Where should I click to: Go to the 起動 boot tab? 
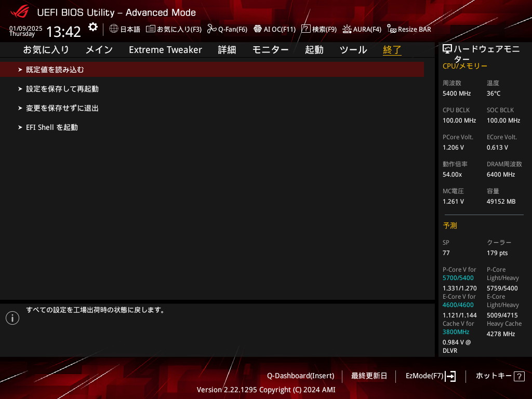(314, 50)
